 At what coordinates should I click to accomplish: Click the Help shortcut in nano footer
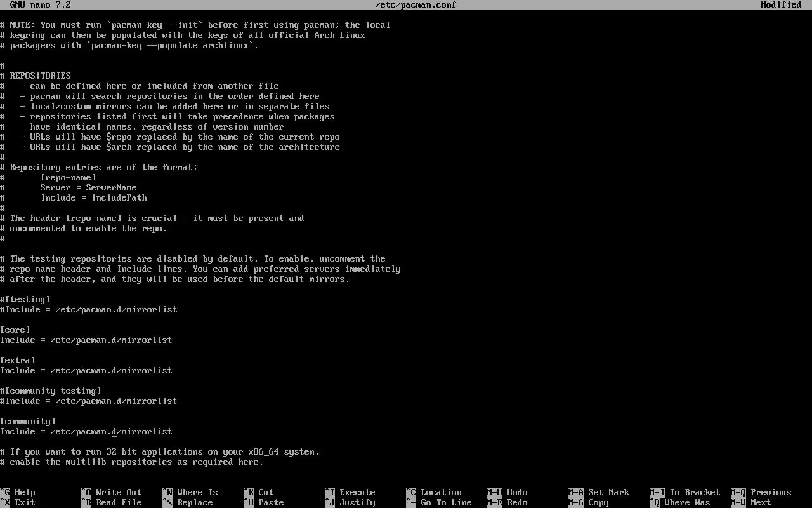click(18, 492)
